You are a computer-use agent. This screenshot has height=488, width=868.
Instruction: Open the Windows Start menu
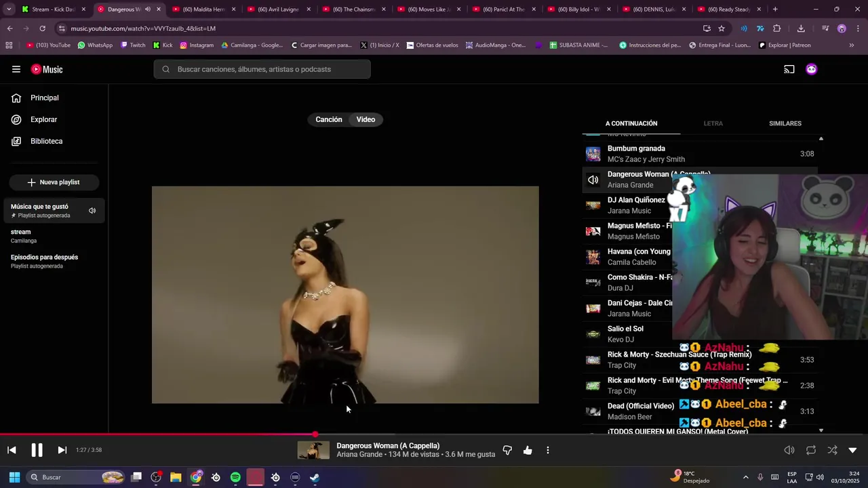tap(14, 477)
